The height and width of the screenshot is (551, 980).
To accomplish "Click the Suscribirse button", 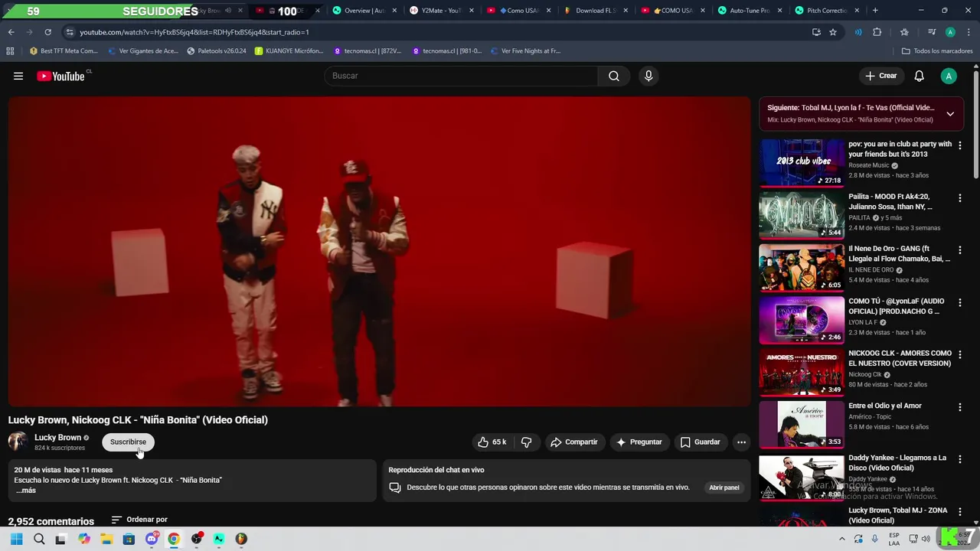I will [128, 442].
